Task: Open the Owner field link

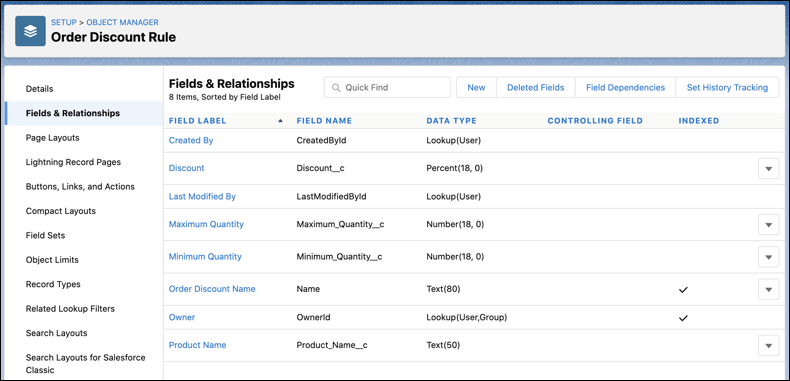Action: click(182, 318)
